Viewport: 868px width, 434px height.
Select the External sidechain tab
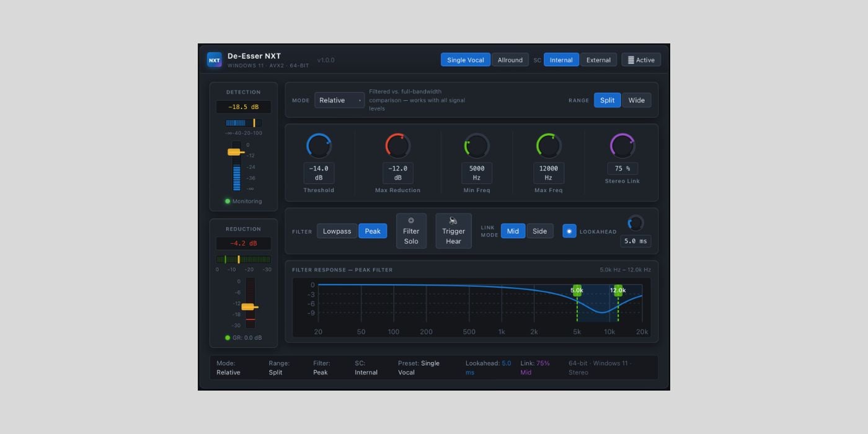point(598,60)
